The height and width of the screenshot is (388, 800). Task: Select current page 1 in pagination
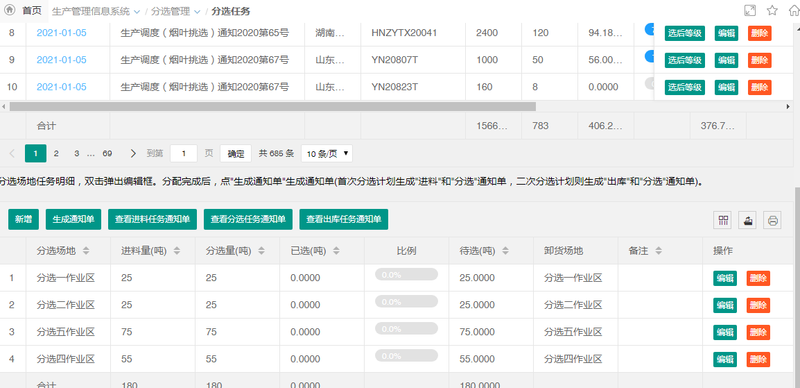point(36,153)
